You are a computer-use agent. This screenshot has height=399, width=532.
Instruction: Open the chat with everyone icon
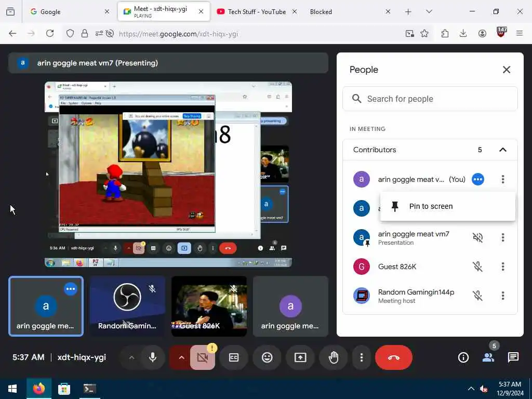coord(513,357)
